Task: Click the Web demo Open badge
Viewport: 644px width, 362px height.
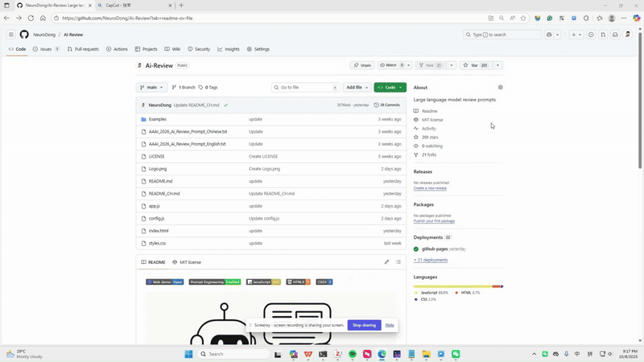Action: [165, 282]
